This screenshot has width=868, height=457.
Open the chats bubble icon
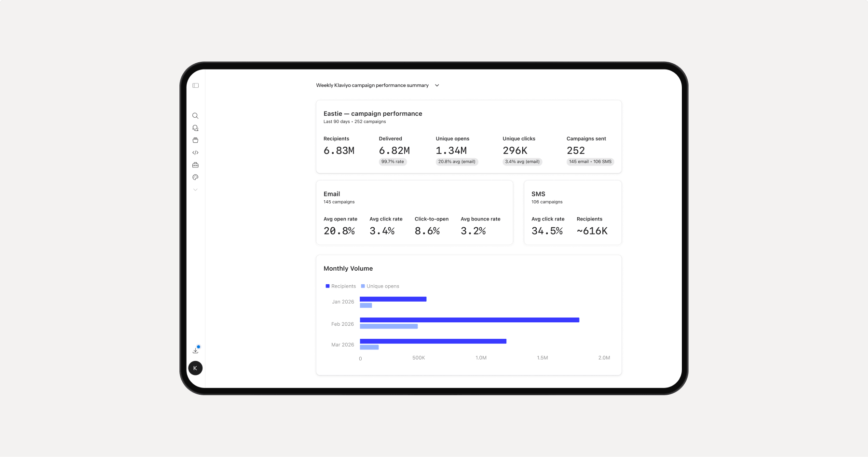coord(195,128)
